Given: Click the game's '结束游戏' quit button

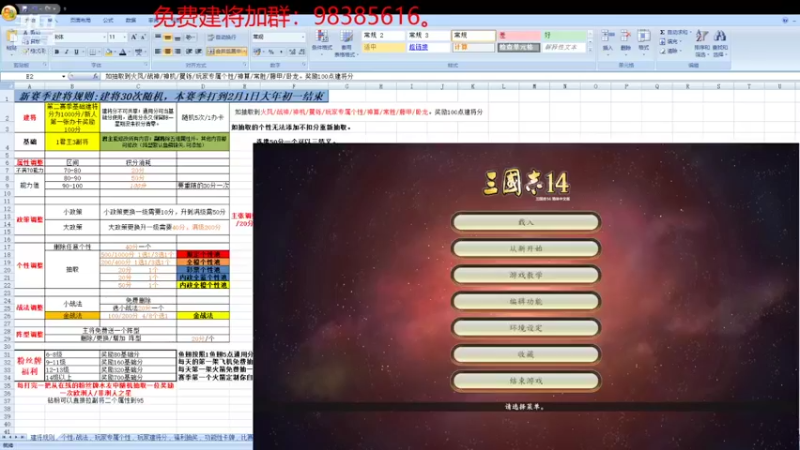Looking at the screenshot, I should point(526,381).
